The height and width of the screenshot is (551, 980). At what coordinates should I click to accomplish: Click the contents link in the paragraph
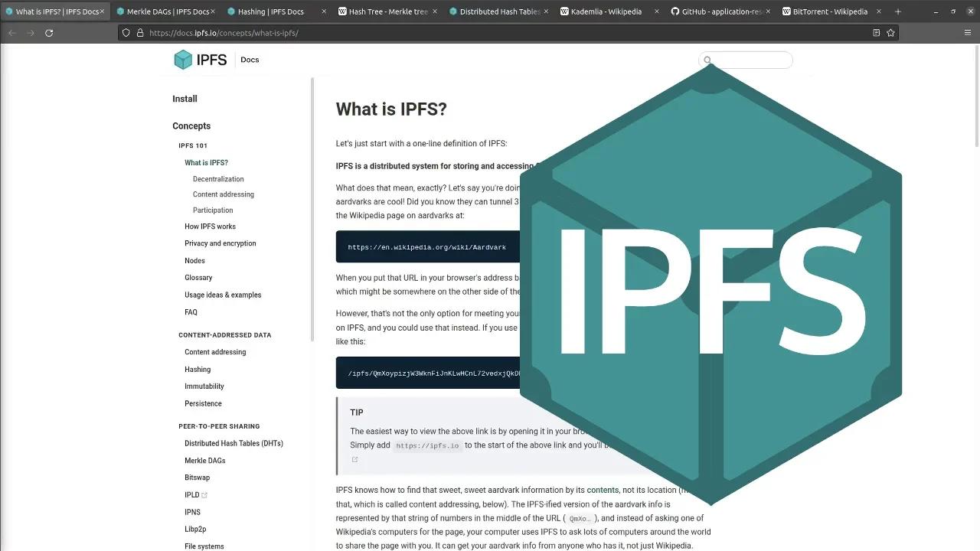(603, 490)
